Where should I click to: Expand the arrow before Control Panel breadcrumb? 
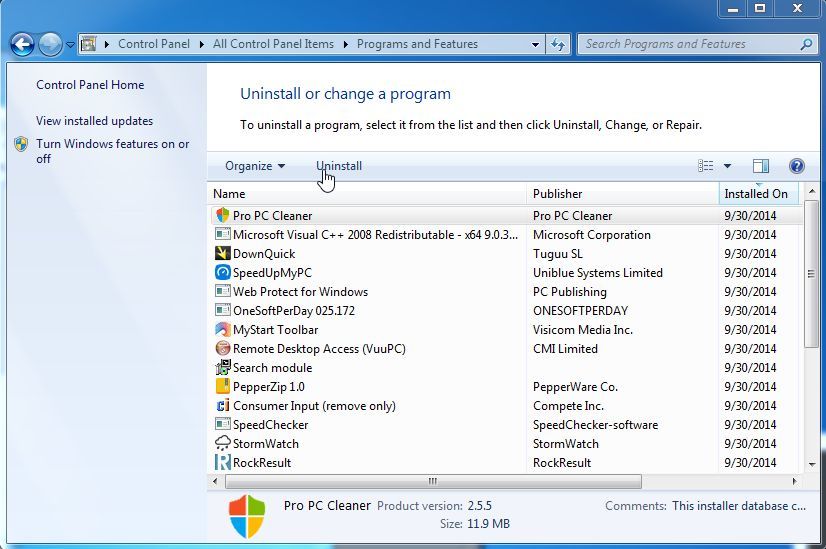tap(106, 44)
